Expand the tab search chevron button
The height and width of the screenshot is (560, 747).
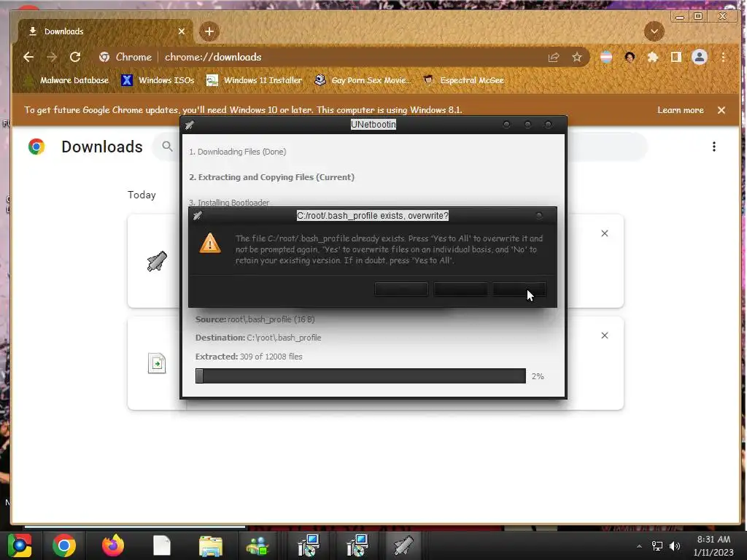coord(654,31)
